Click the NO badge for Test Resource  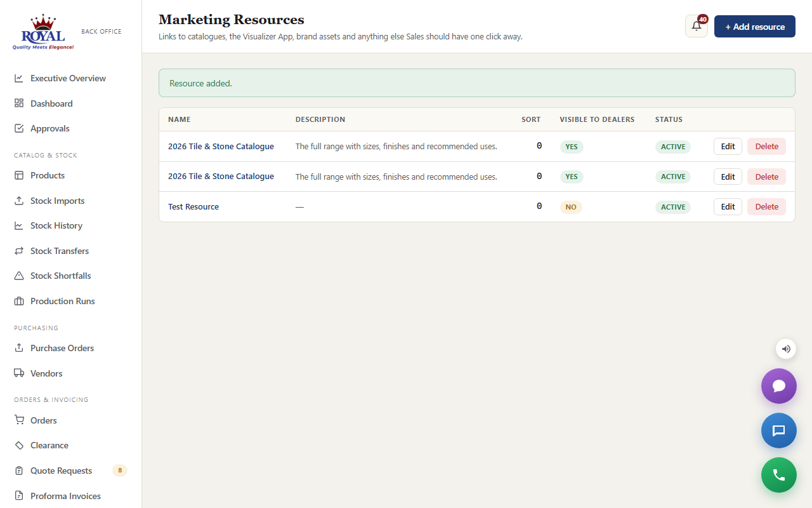pos(571,207)
